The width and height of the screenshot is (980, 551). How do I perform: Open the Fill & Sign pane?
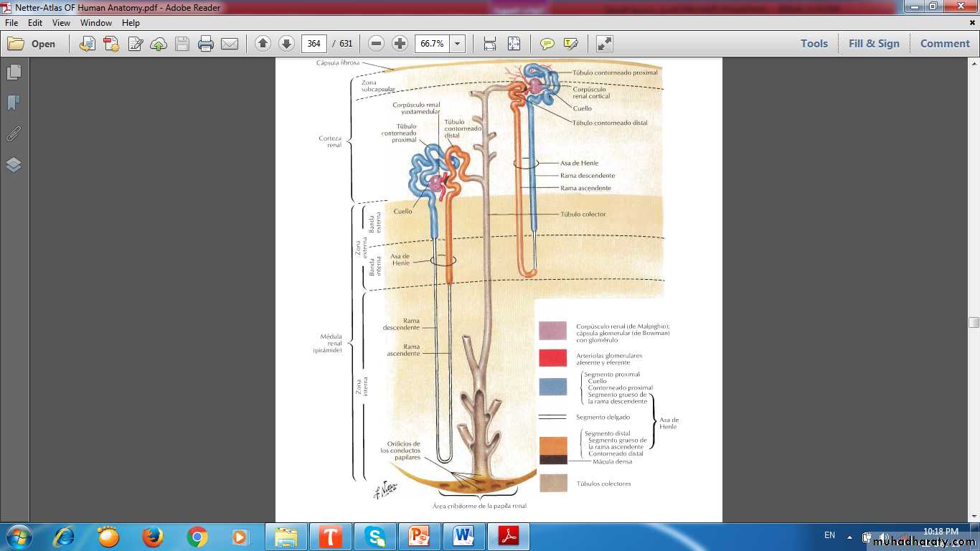(873, 44)
